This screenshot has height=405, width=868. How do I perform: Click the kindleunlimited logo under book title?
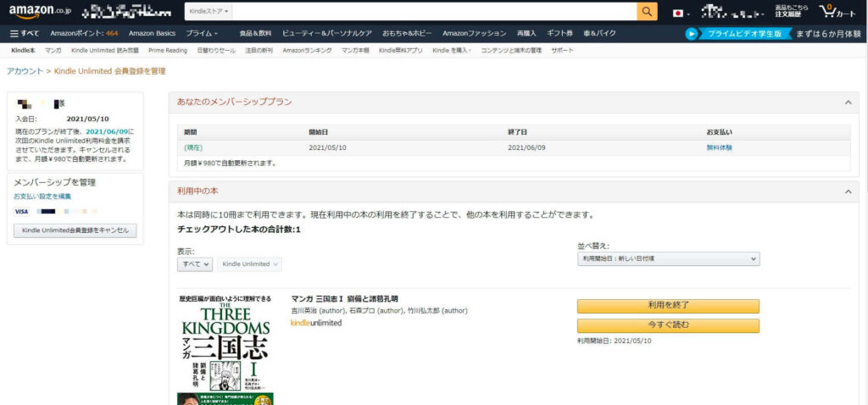pos(316,323)
